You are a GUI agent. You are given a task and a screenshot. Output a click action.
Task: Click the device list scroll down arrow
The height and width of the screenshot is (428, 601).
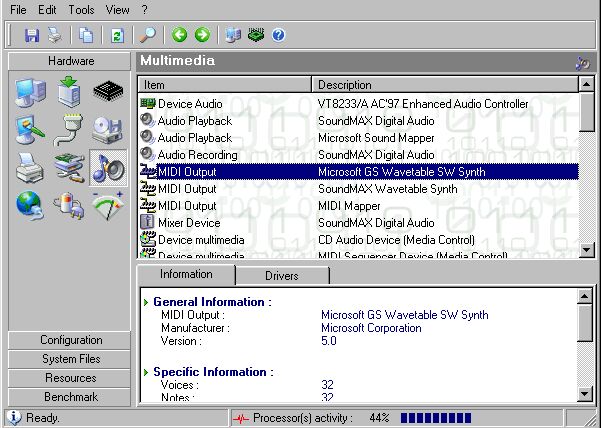point(586,250)
